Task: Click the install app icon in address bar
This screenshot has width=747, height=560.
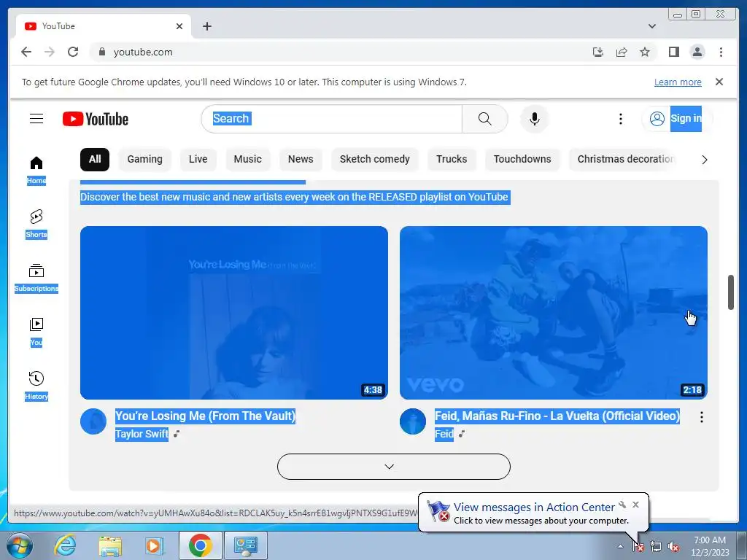Action: (x=598, y=52)
